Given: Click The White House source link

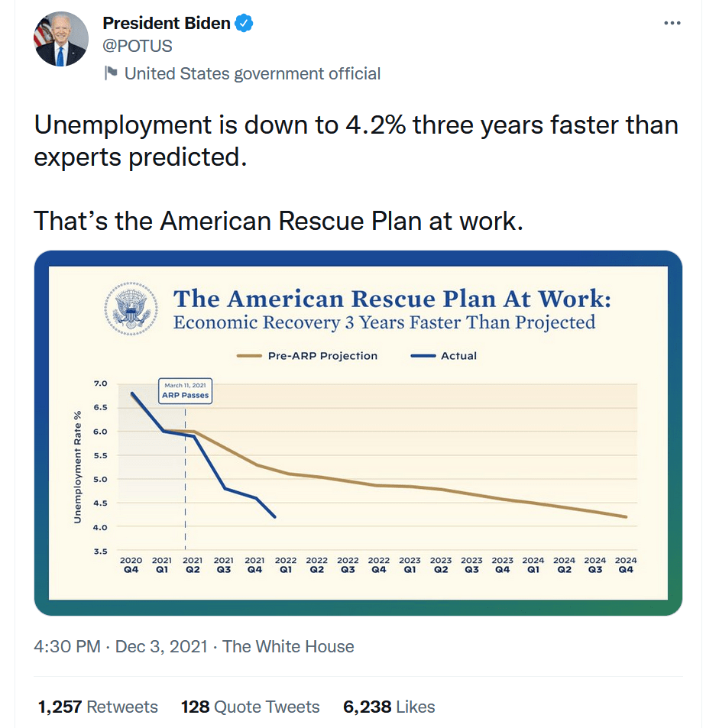Looking at the screenshot, I should coord(288,646).
